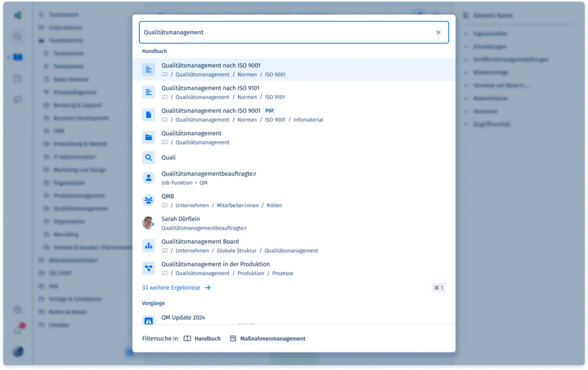Open the PDF file icon result
588x370 pixels.
point(149,115)
